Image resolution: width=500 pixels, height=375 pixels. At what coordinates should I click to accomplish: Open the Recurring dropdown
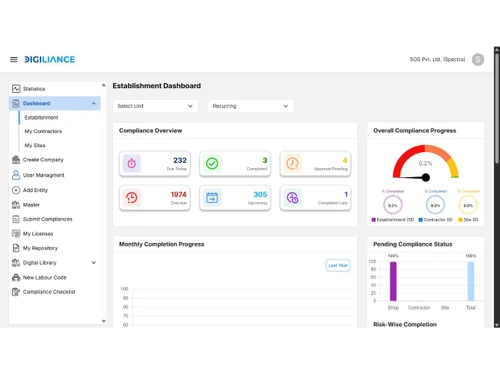(250, 106)
